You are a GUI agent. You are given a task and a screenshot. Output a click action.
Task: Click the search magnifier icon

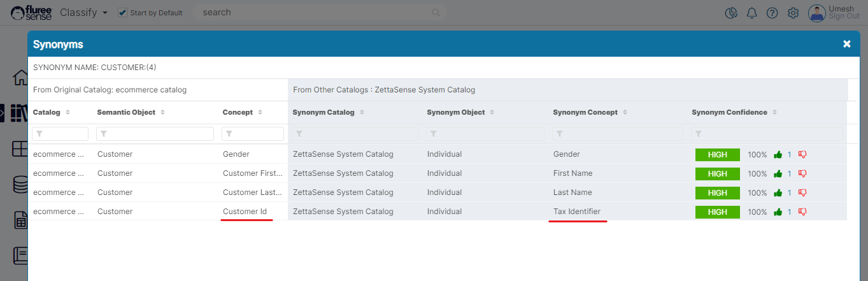point(436,13)
